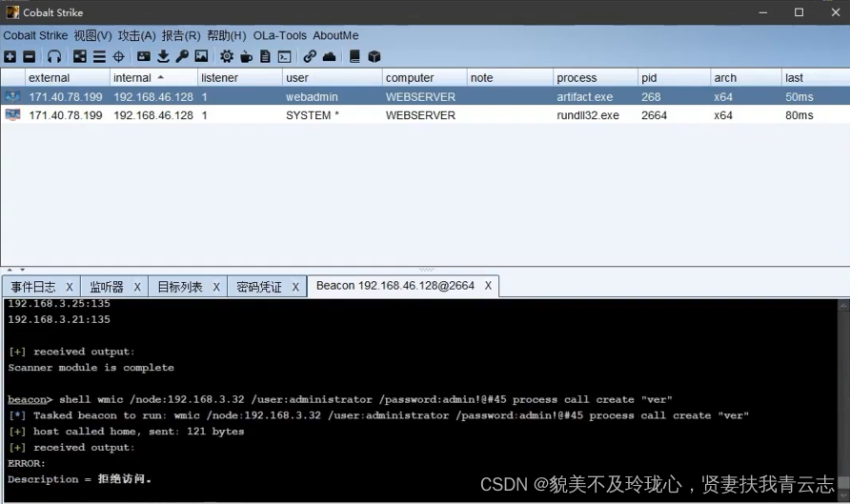
Task: Open the 攻击(A) menu
Action: (136, 36)
